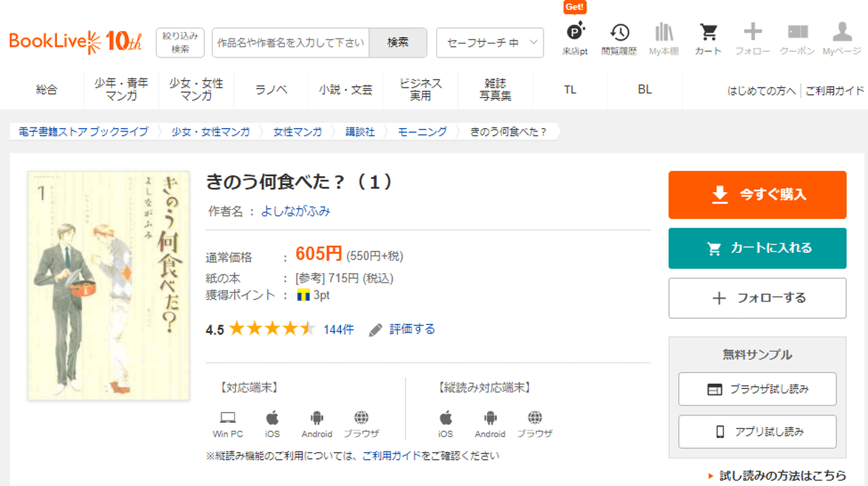This screenshot has width=868, height=486.
Task: Click the BookLive 10th logo
Action: (x=75, y=42)
